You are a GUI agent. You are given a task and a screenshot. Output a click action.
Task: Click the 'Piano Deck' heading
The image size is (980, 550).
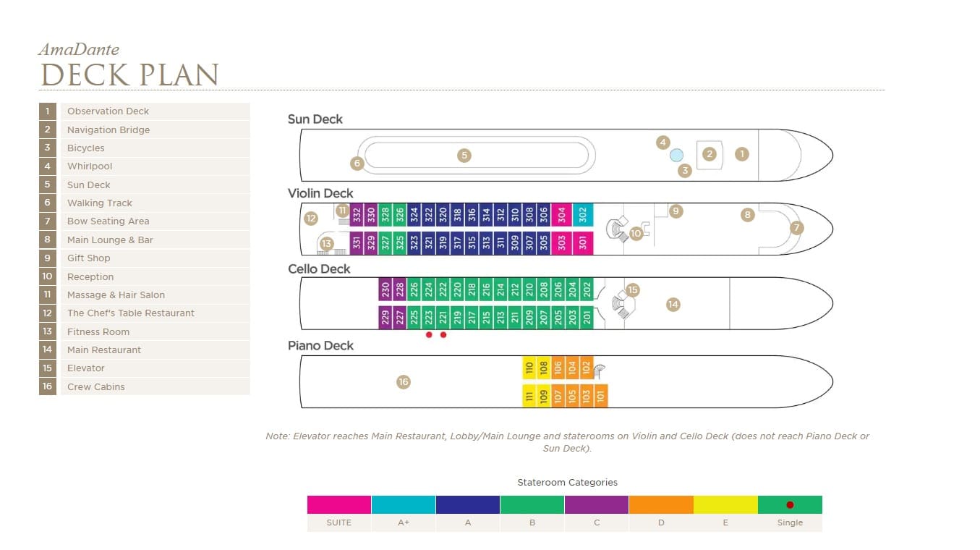(320, 346)
